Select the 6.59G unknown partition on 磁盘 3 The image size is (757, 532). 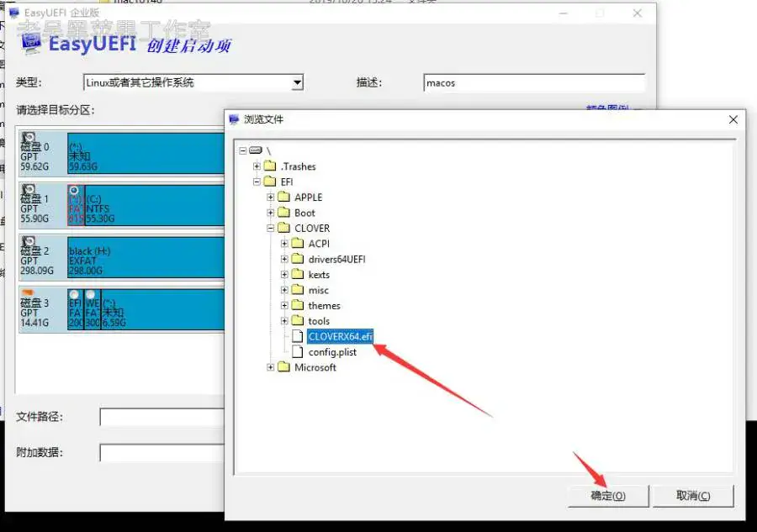[x=162, y=309]
